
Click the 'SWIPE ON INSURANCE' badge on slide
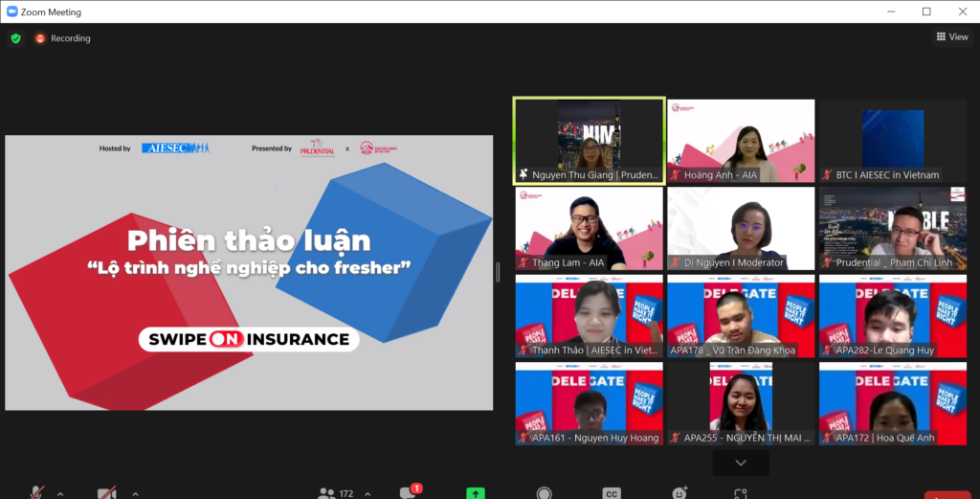click(x=249, y=339)
